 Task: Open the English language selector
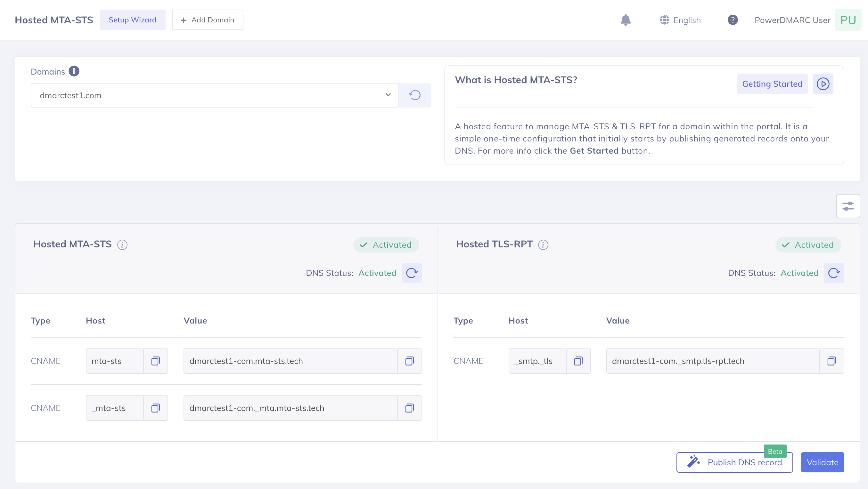[680, 20]
